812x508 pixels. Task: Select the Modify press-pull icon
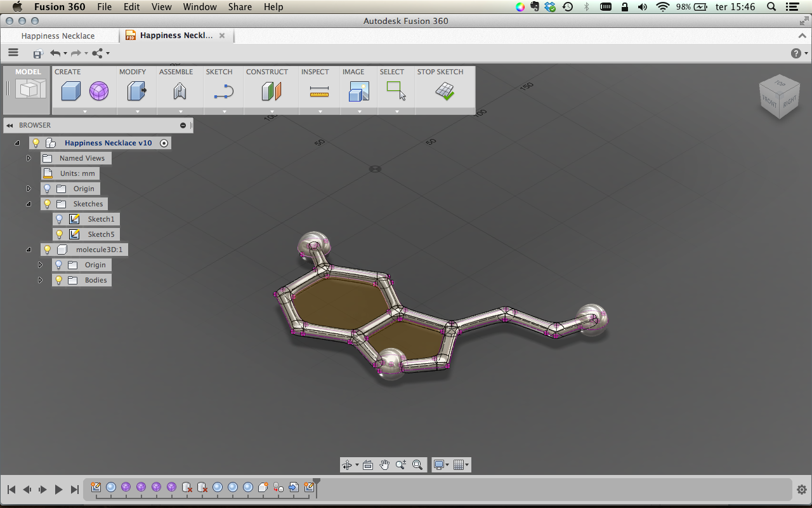click(136, 91)
